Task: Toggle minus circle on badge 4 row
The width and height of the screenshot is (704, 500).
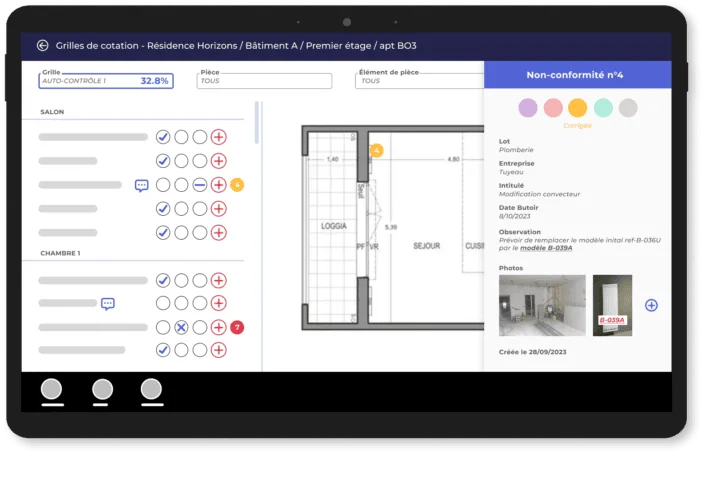Action: coord(200,185)
